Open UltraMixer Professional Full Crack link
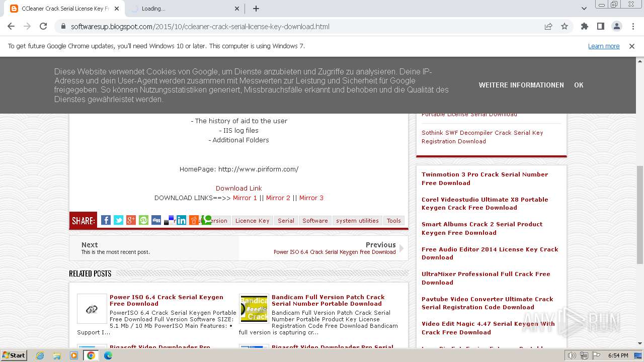The height and width of the screenshot is (362, 644). [486, 278]
